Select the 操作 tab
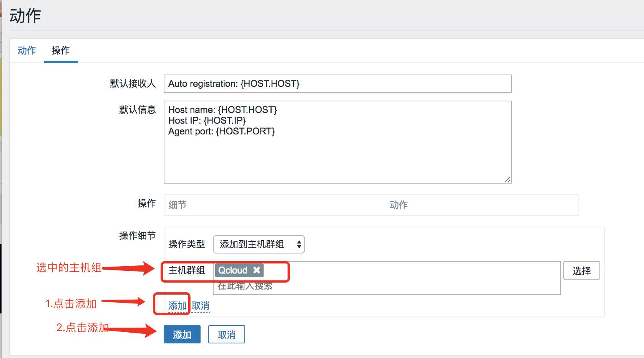The height and width of the screenshot is (358, 644). point(61,50)
